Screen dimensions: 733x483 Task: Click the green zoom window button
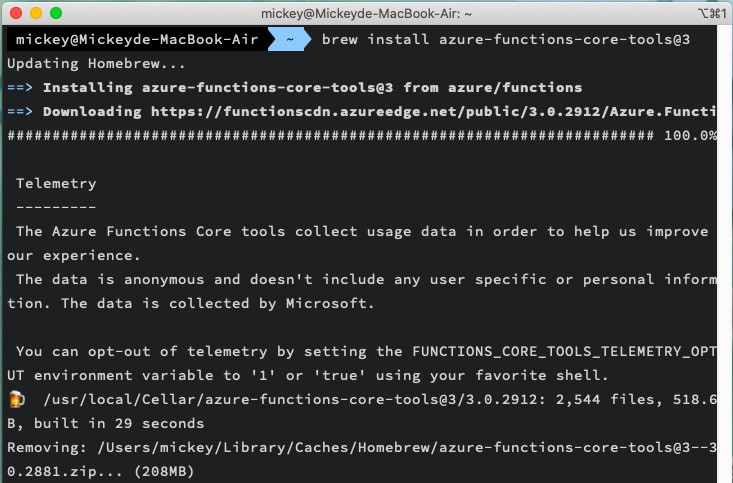pyautogui.click(x=54, y=14)
